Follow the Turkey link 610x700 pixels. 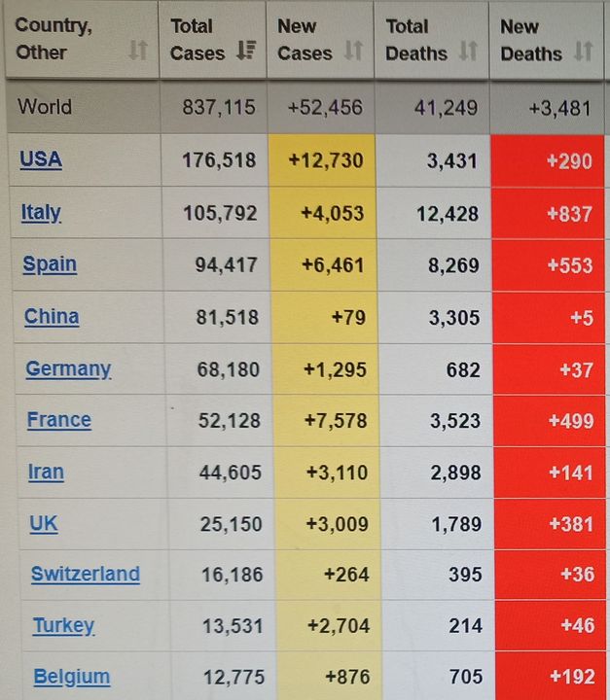click(x=63, y=626)
